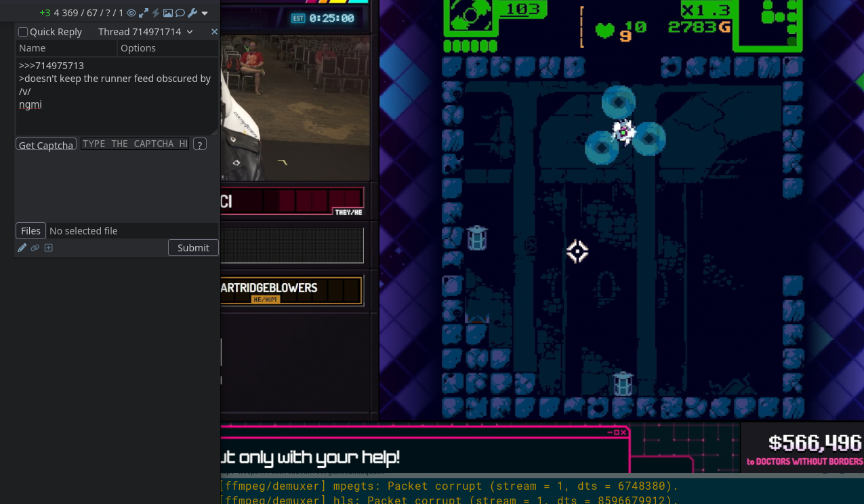Expand the header menu down-arrow
Screen dimensions: 864x504
pos(205,14)
